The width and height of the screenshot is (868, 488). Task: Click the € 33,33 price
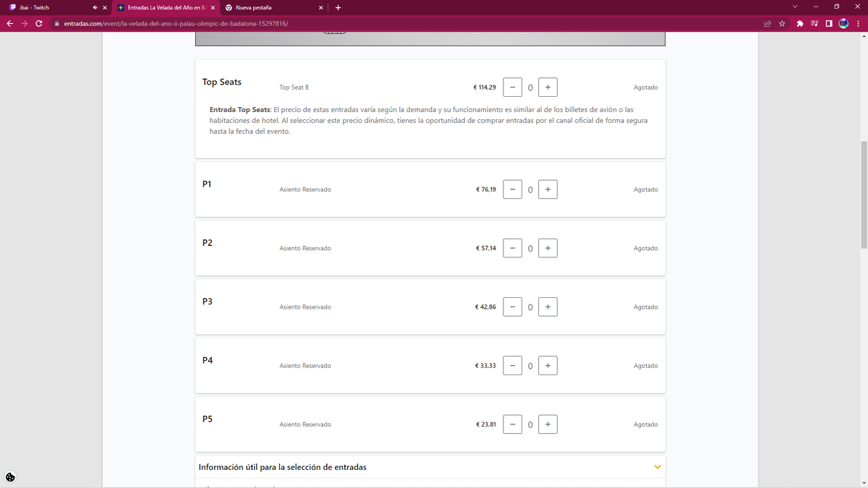point(486,366)
